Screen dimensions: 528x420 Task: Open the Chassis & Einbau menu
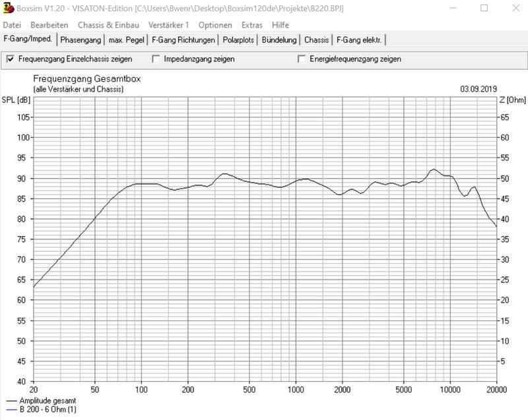coord(108,25)
